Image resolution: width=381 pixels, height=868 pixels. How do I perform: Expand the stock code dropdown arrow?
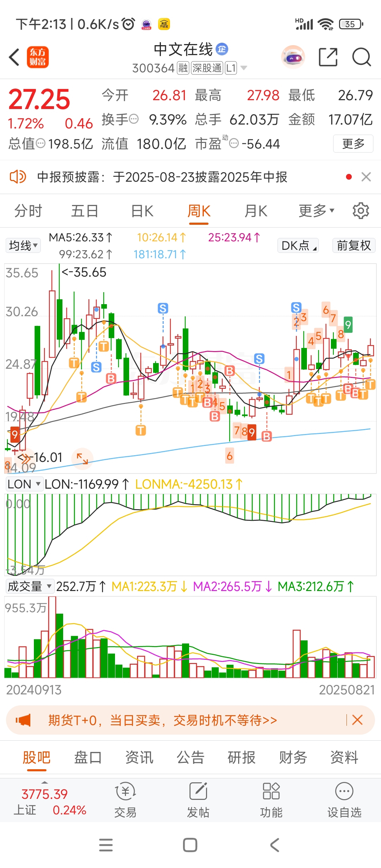pos(243,68)
